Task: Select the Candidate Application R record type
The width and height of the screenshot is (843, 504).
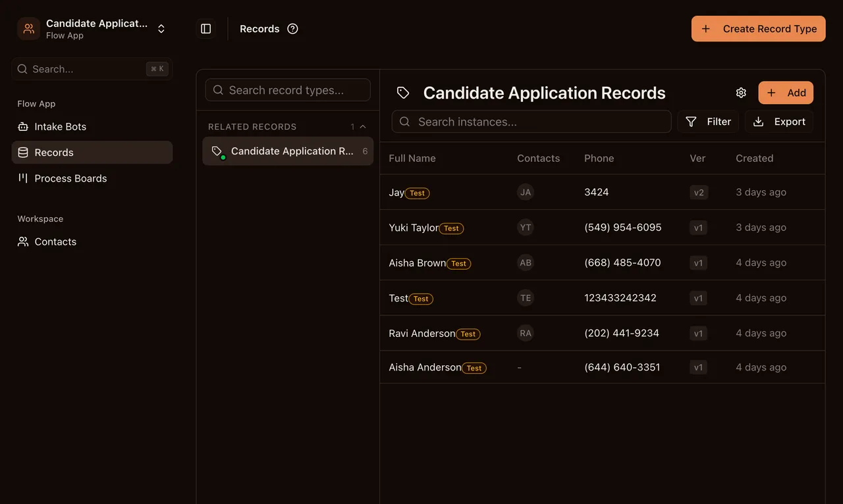Action: click(x=288, y=151)
